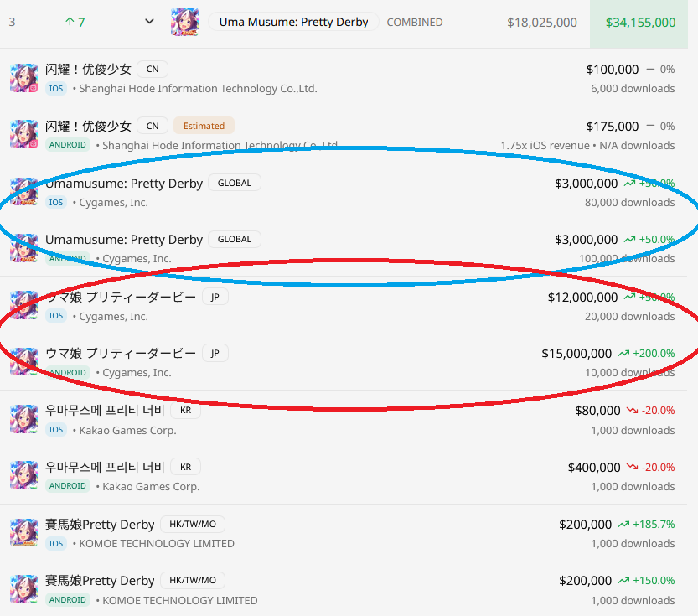
Task: Click the $80,000 revenue value
Action: (x=597, y=411)
